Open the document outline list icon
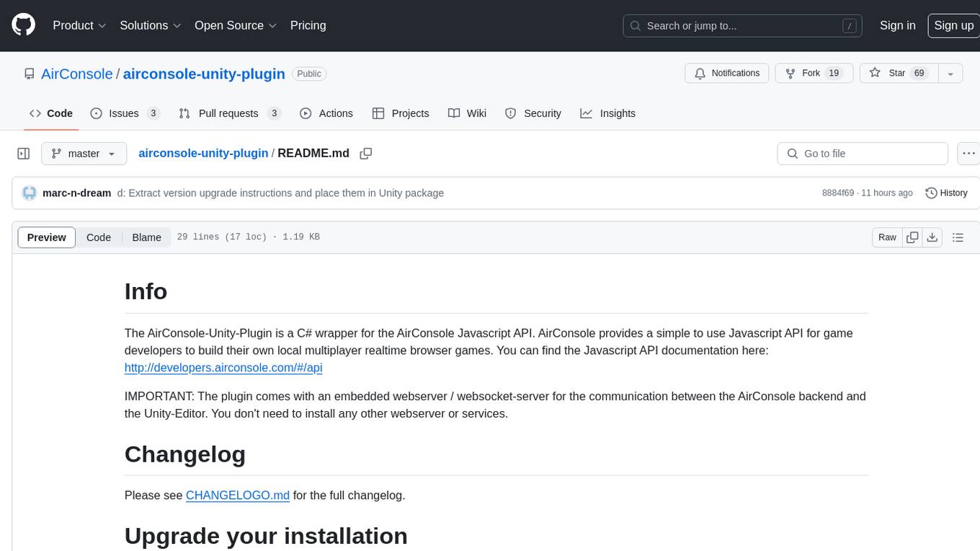The image size is (980, 551). tap(958, 237)
